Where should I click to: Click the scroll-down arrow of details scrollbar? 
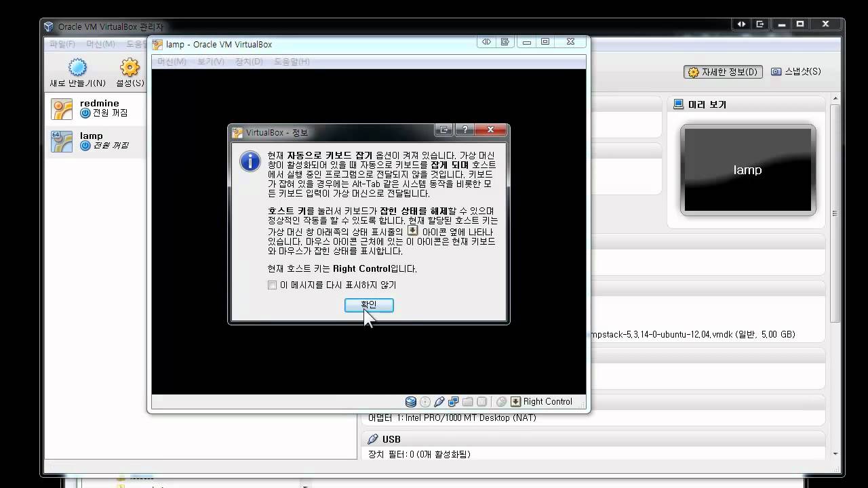(835, 454)
